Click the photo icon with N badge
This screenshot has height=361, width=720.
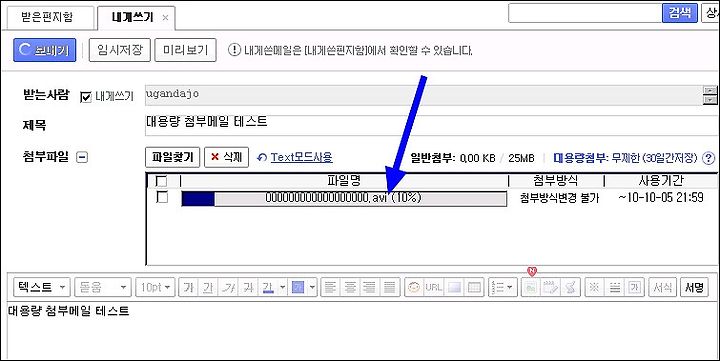(x=531, y=288)
